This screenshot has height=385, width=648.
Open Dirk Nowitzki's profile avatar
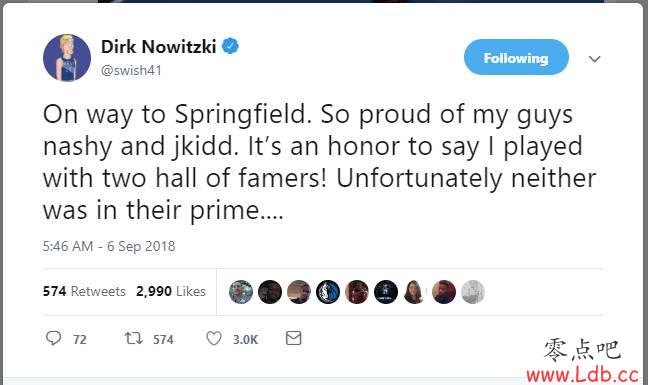pyautogui.click(x=67, y=58)
